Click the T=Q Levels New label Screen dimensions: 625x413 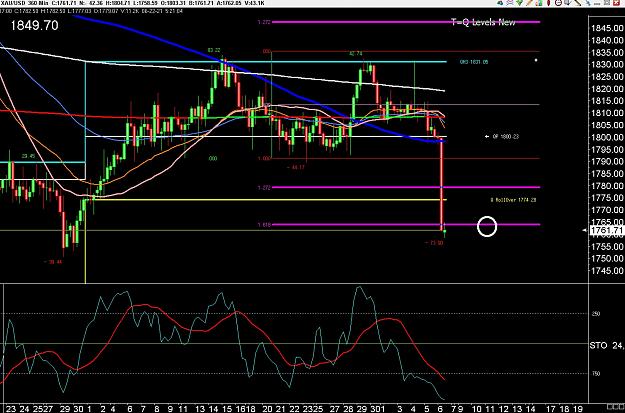(x=483, y=22)
